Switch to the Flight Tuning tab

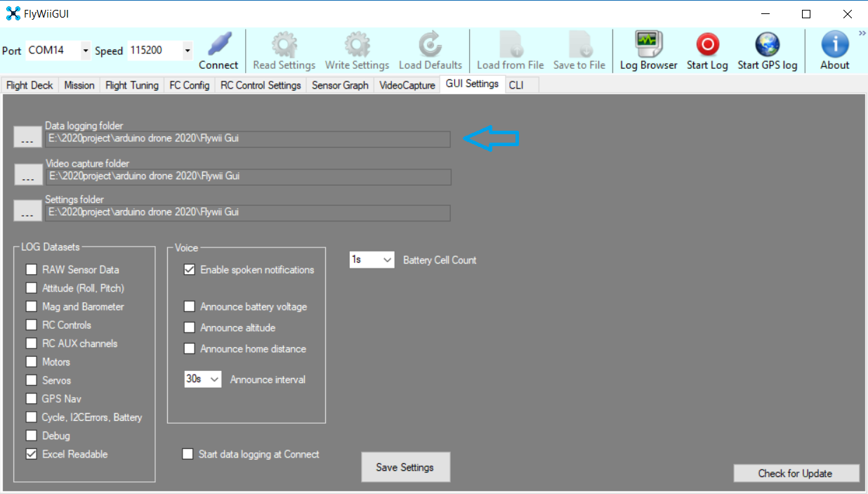(x=131, y=85)
